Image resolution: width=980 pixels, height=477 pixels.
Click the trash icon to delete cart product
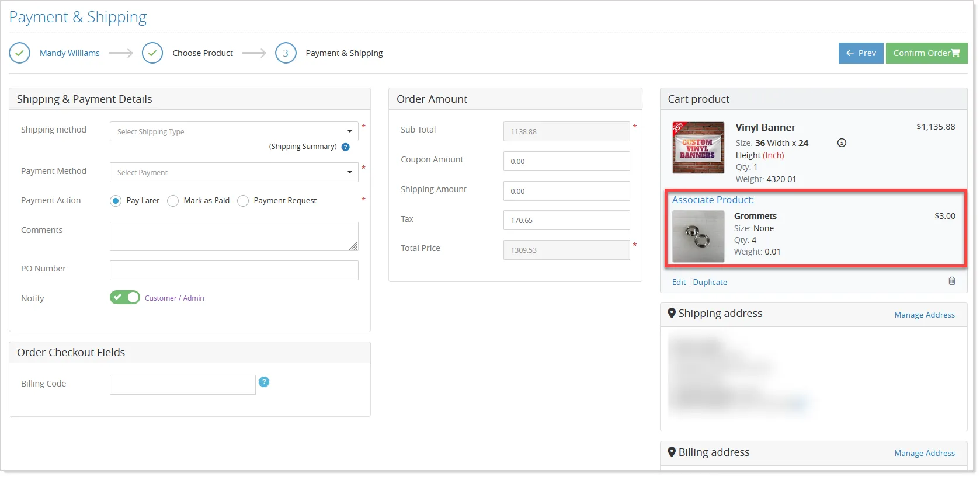pyautogui.click(x=952, y=281)
